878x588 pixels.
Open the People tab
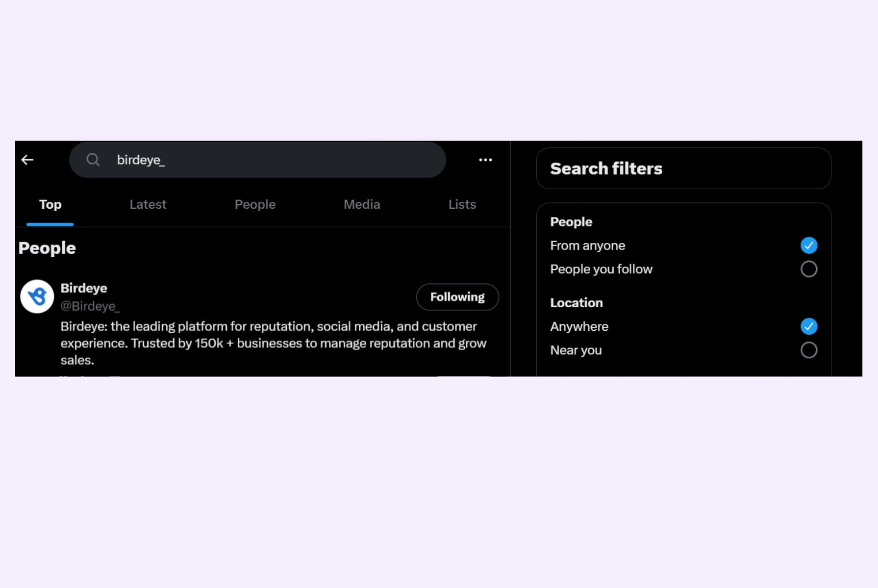255,204
